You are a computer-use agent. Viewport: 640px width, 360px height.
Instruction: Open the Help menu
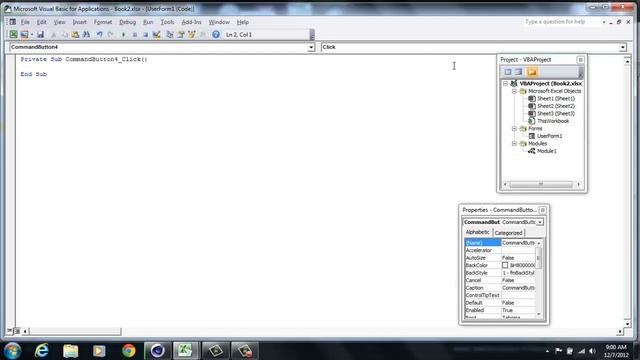[243, 22]
